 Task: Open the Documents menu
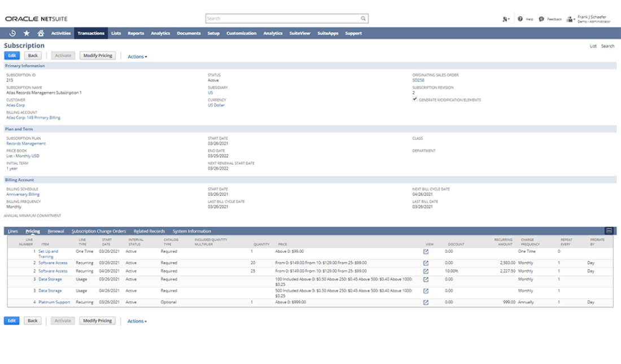point(189,33)
